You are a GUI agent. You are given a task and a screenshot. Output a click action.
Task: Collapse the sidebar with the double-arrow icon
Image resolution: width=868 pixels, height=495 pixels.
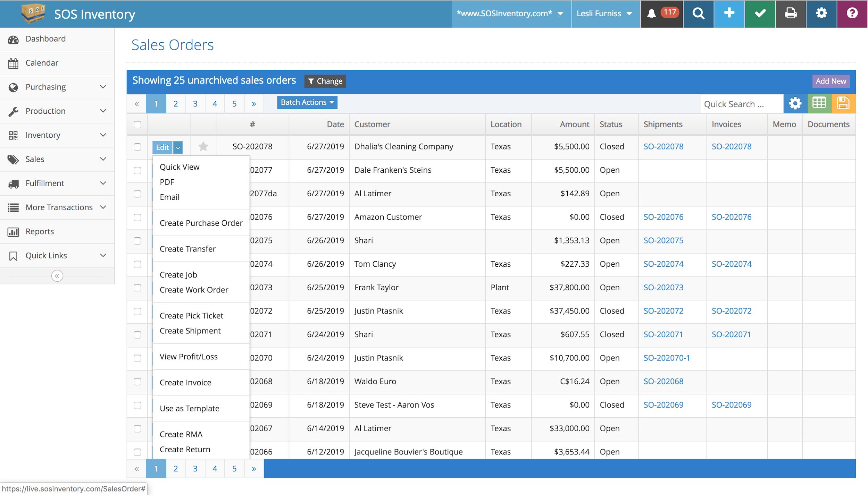click(57, 275)
